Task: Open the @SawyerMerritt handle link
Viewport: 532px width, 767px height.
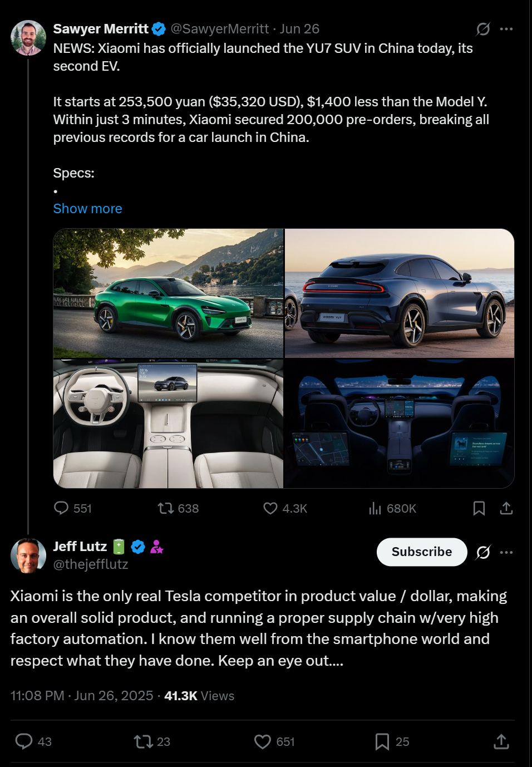Action: point(220,29)
